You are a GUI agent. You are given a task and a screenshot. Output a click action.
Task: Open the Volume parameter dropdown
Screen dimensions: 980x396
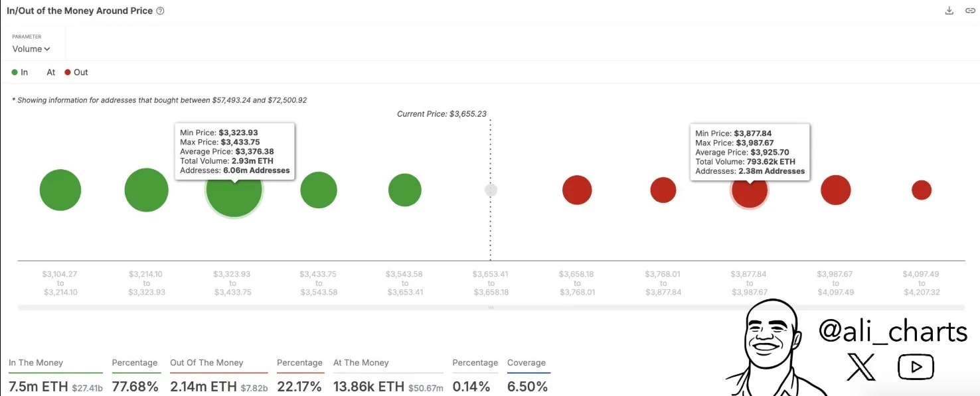tap(29, 48)
